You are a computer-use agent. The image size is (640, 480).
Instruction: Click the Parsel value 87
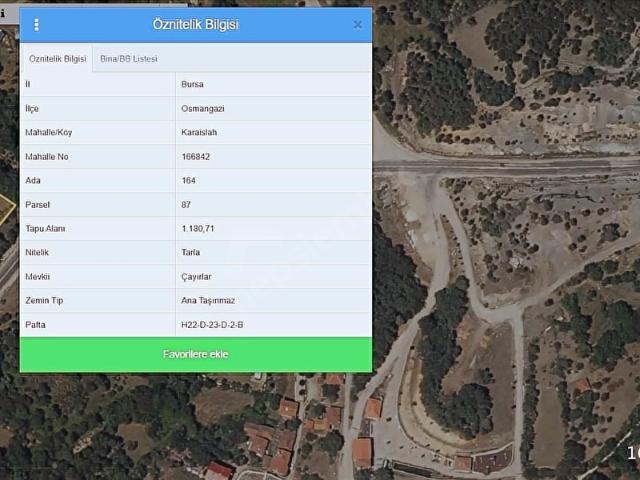click(186, 205)
